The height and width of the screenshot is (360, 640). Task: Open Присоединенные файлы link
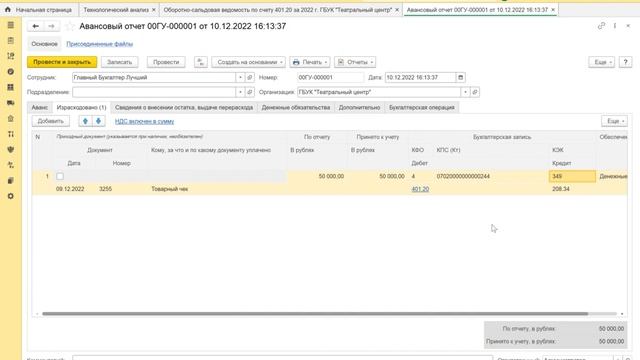100,44
